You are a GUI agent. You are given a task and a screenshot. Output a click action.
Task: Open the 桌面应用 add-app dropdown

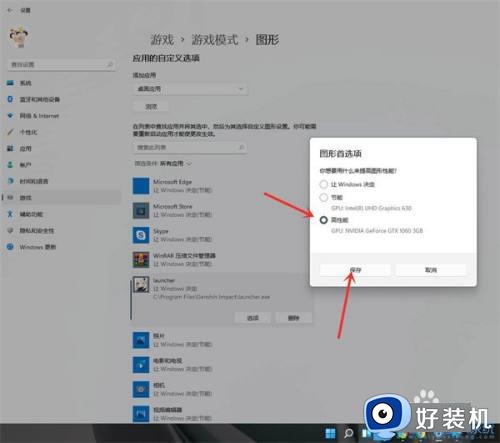pyautogui.click(x=190, y=89)
